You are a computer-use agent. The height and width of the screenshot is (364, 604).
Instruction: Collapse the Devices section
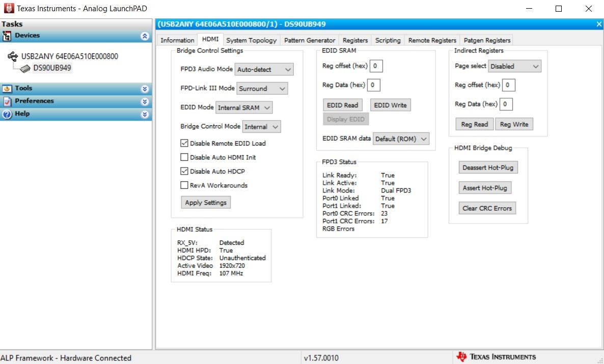[145, 36]
